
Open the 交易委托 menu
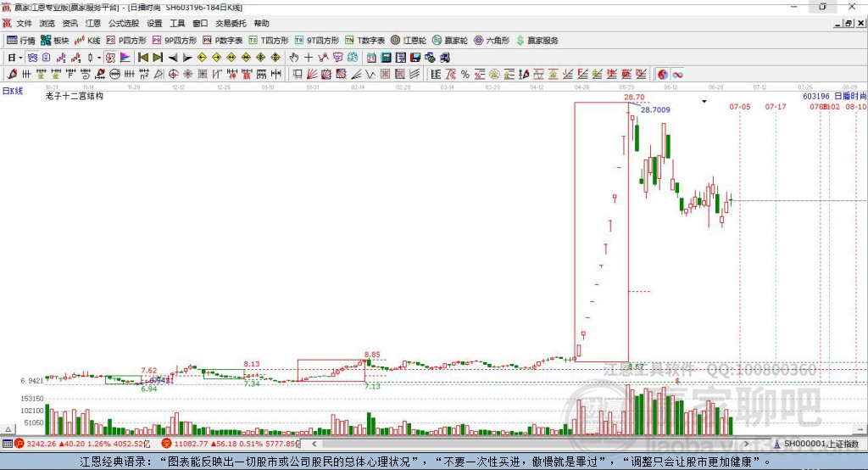(231, 23)
